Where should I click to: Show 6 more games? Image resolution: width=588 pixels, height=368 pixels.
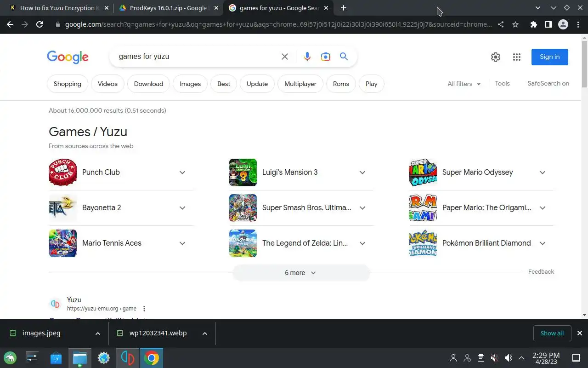301,273
